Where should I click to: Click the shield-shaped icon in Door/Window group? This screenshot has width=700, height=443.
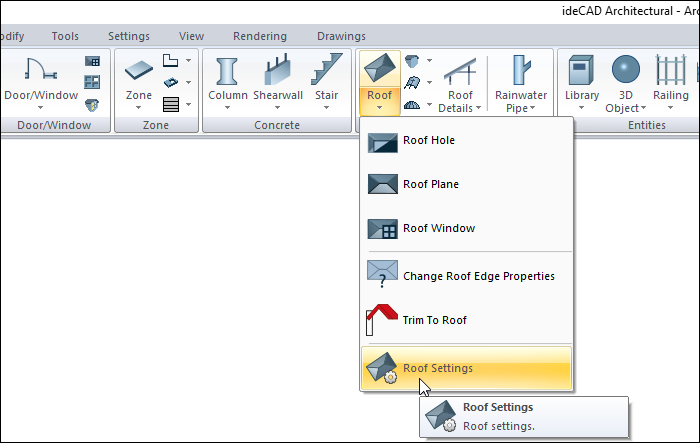point(92,105)
